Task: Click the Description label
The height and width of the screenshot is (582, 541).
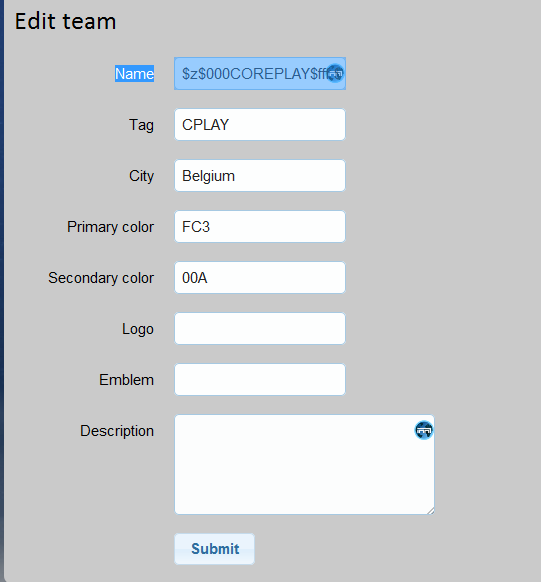Action: coord(117,431)
